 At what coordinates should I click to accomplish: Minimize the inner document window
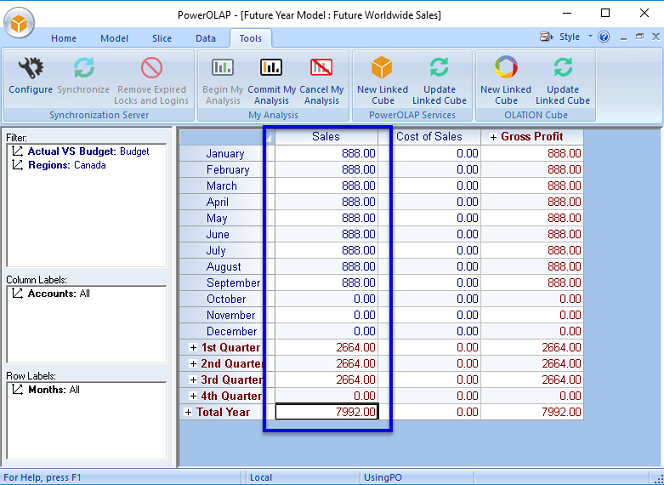point(623,38)
